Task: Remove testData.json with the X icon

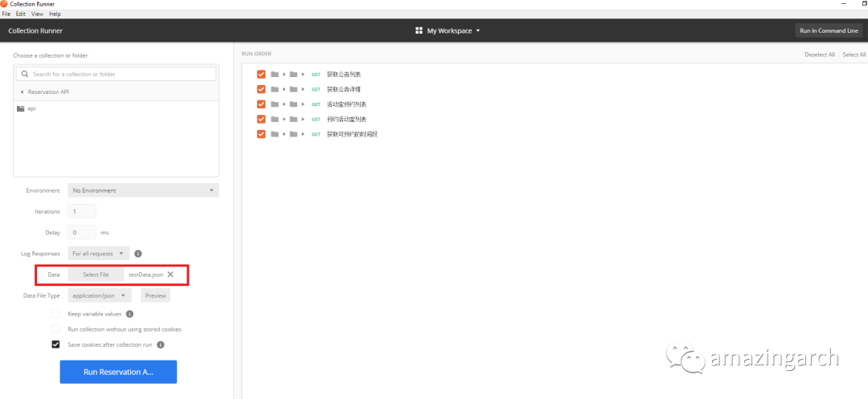Action: [x=170, y=274]
